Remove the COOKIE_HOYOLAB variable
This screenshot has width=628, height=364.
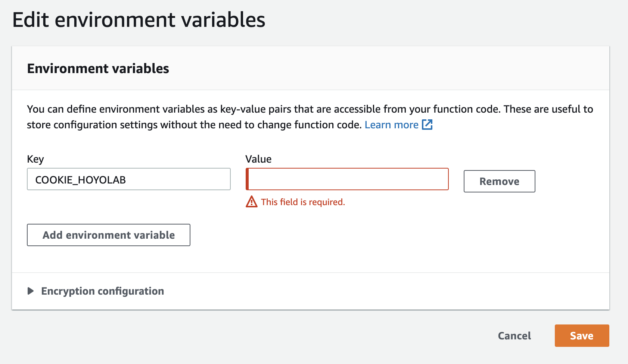(x=499, y=181)
